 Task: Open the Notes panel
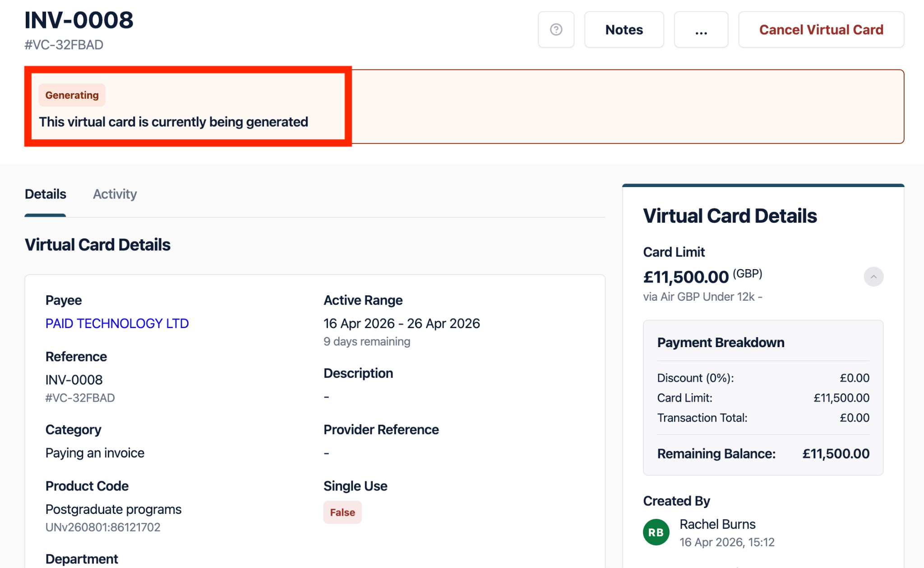pyautogui.click(x=624, y=30)
